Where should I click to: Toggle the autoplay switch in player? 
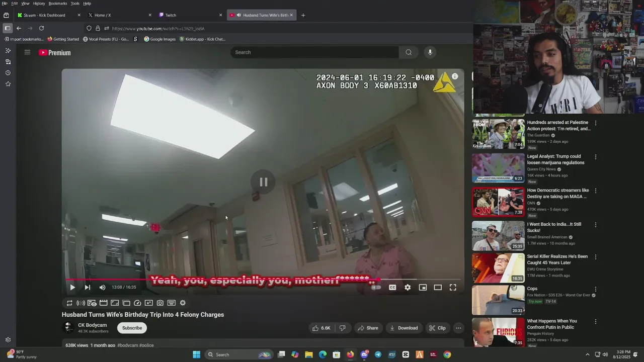pos(376,287)
